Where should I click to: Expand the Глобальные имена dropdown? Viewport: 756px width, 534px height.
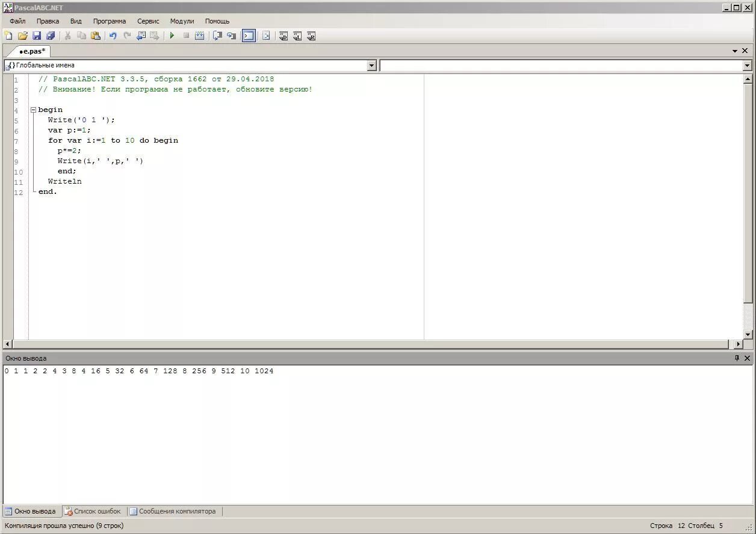point(371,65)
